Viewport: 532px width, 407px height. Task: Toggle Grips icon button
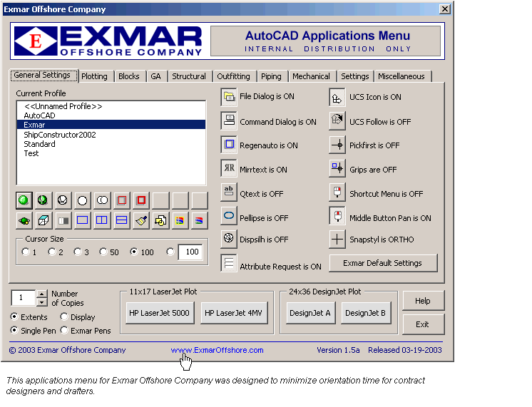337,168
